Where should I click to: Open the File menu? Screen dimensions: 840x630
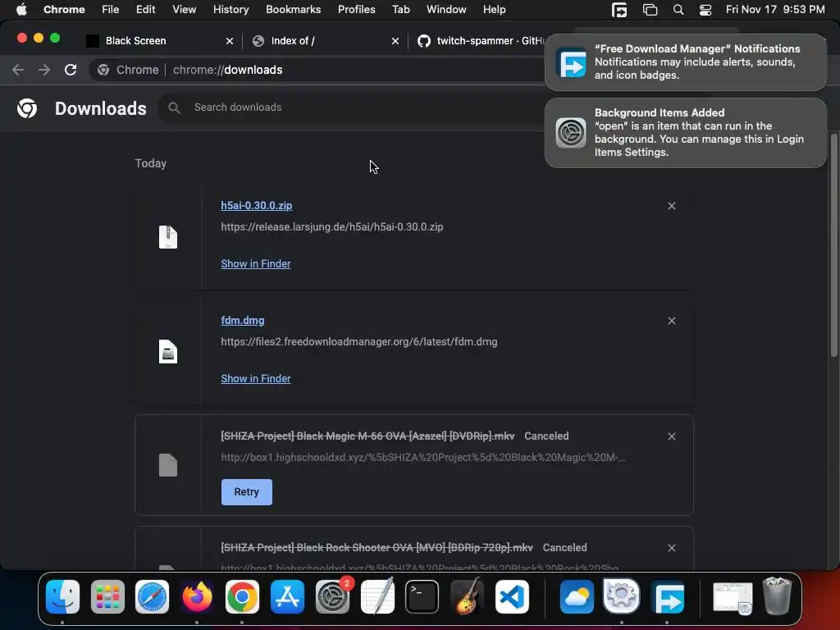coord(111,9)
